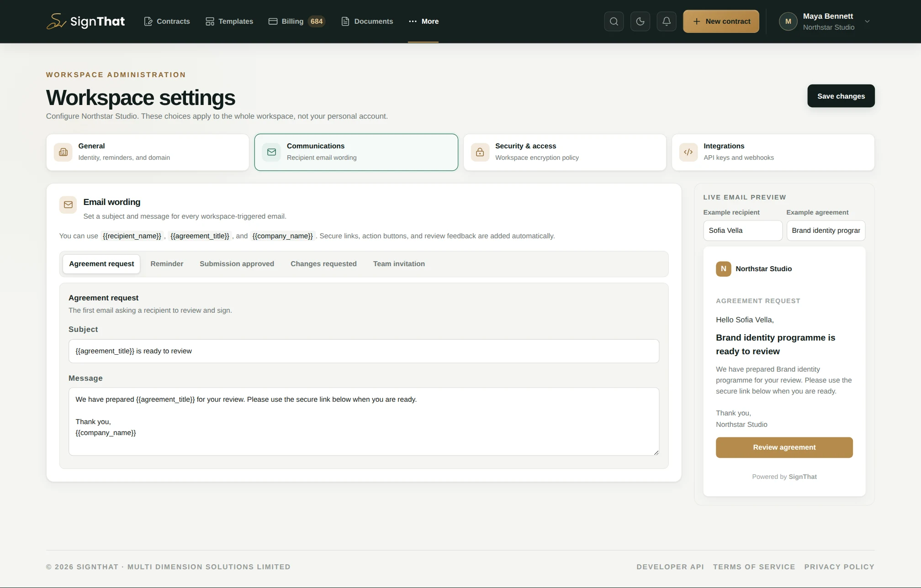
Task: Open the Security & access card
Action: click(x=565, y=152)
